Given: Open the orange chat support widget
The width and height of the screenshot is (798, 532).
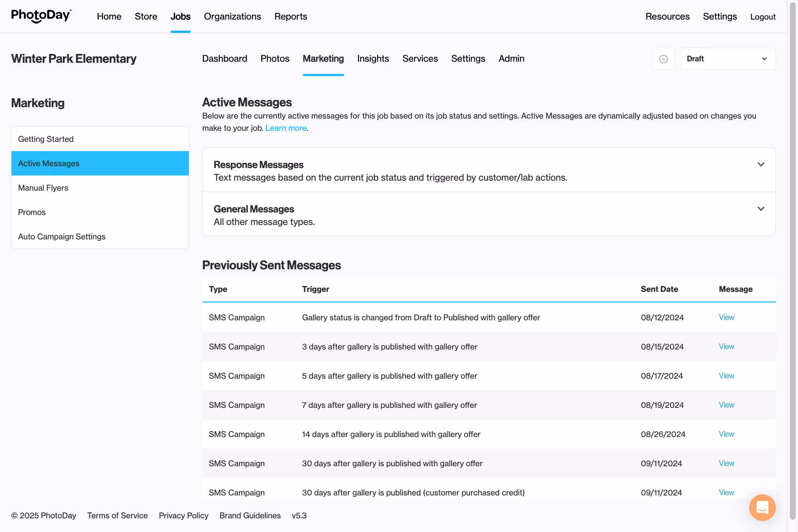Looking at the screenshot, I should coord(762,507).
